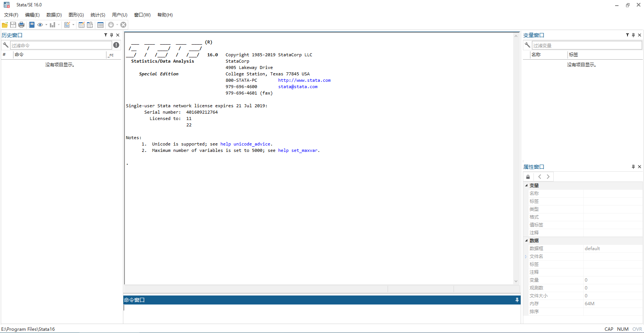Image resolution: width=644 pixels, height=333 pixels.
Task: Open the 数据(D) menu
Action: click(x=54, y=15)
